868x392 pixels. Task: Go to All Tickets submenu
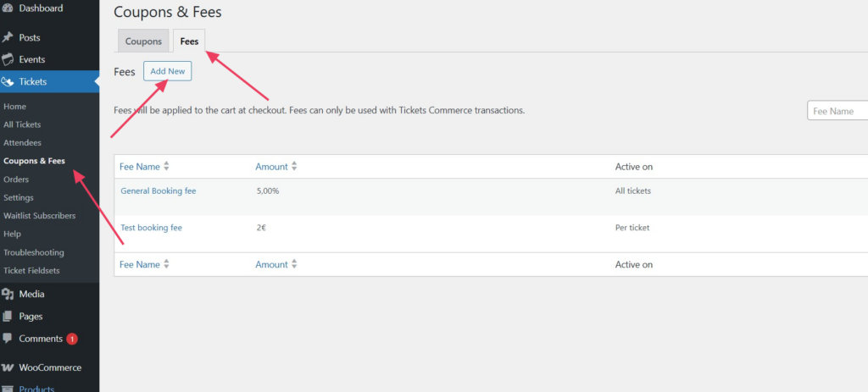coord(22,125)
